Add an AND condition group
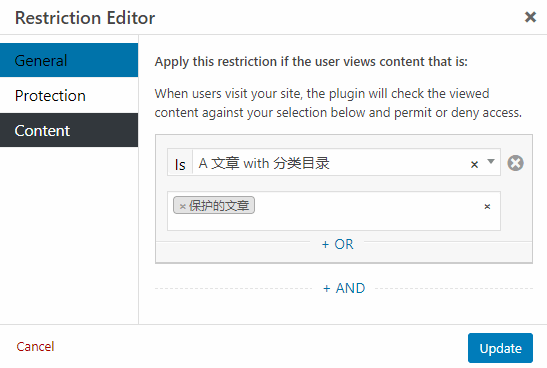 tap(344, 288)
